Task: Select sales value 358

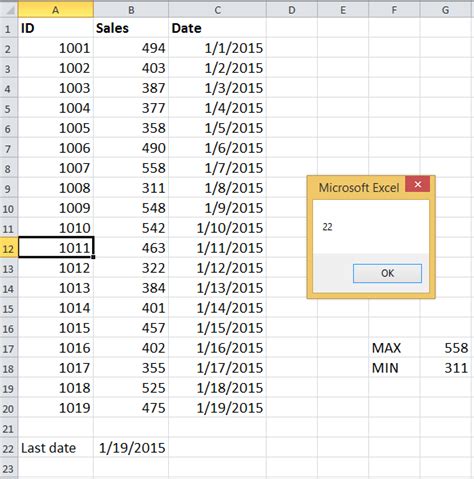Action: point(131,128)
